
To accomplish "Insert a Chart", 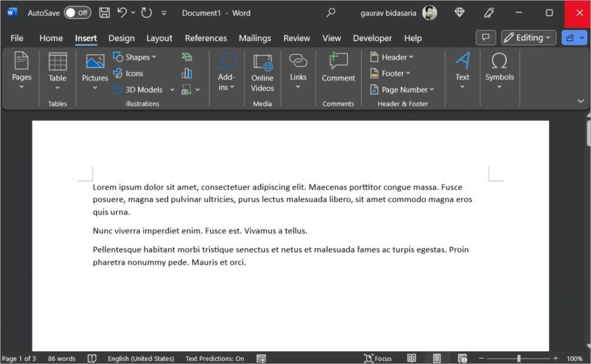I will point(186,73).
